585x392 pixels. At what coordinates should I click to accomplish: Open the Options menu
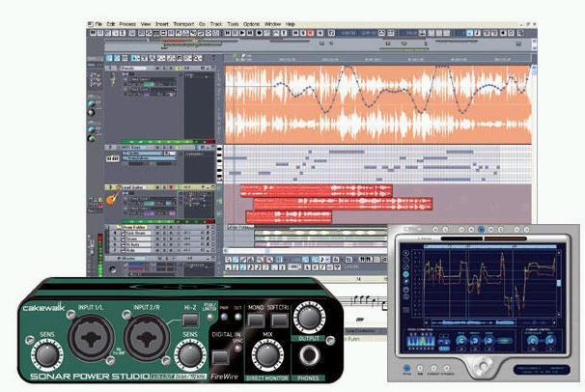(251, 24)
